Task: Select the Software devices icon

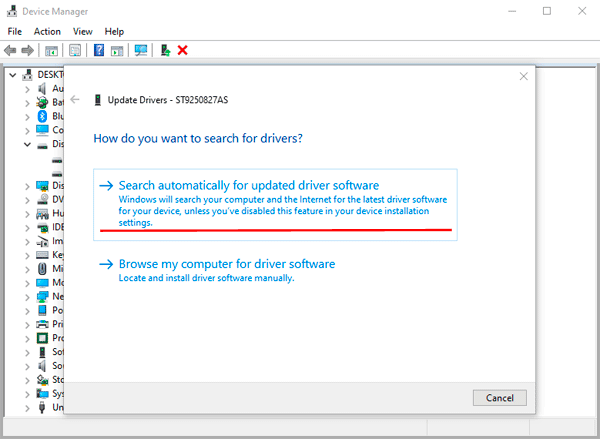Action: coord(42,352)
